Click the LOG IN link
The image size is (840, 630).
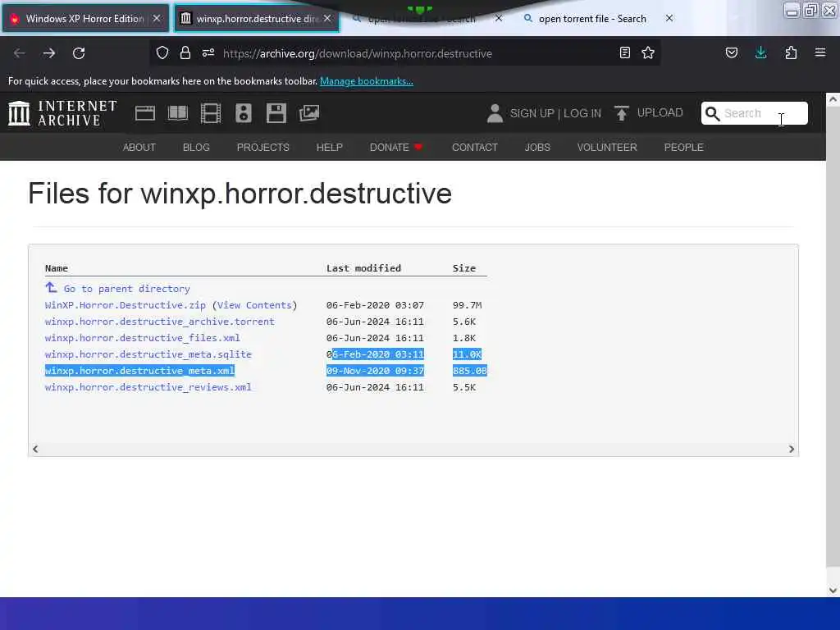582,113
